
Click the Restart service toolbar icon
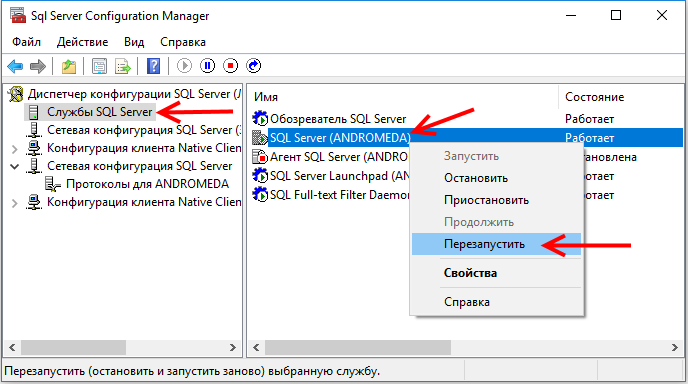[254, 66]
